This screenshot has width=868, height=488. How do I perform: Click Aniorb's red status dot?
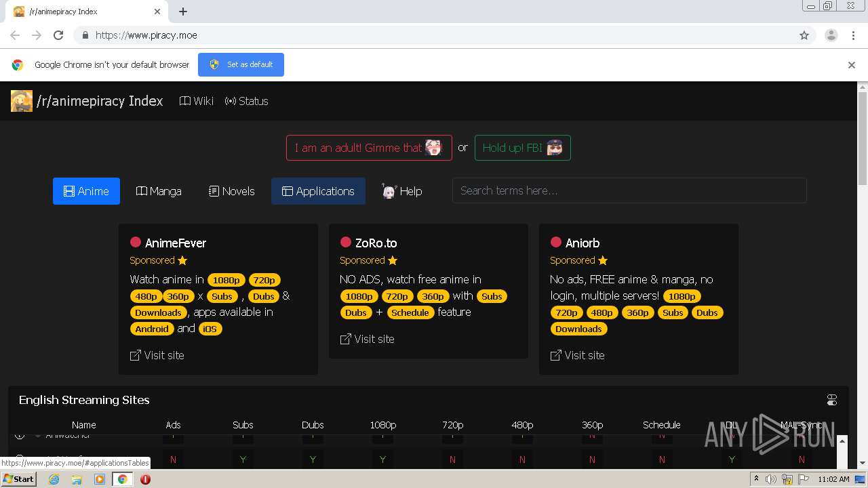556,242
